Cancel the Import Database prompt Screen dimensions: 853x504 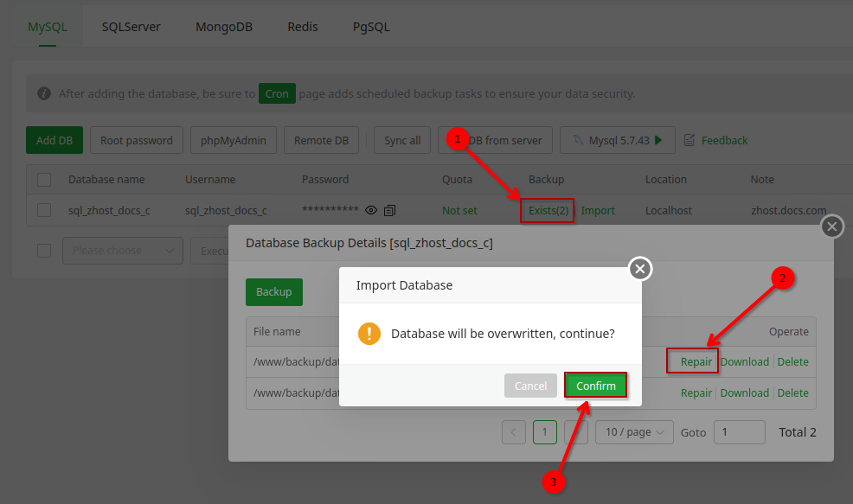530,386
